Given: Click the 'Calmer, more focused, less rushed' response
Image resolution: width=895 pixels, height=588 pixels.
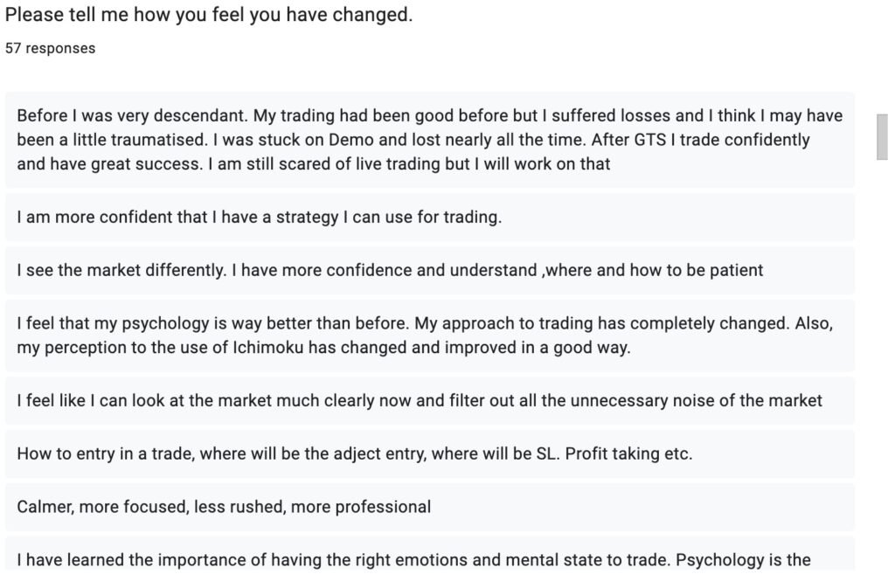Looking at the screenshot, I should tap(430, 507).
